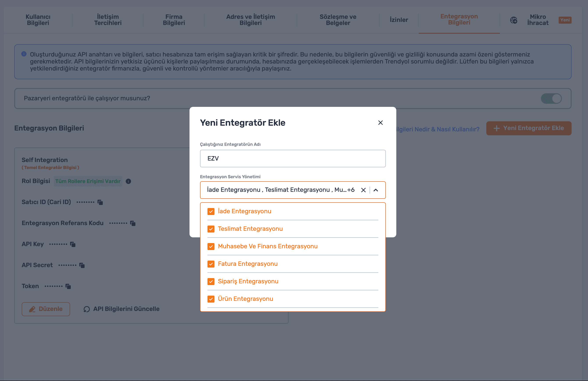Screen dimensions: 588x381
Task: Click the Düzenle button
Action: [46, 309]
